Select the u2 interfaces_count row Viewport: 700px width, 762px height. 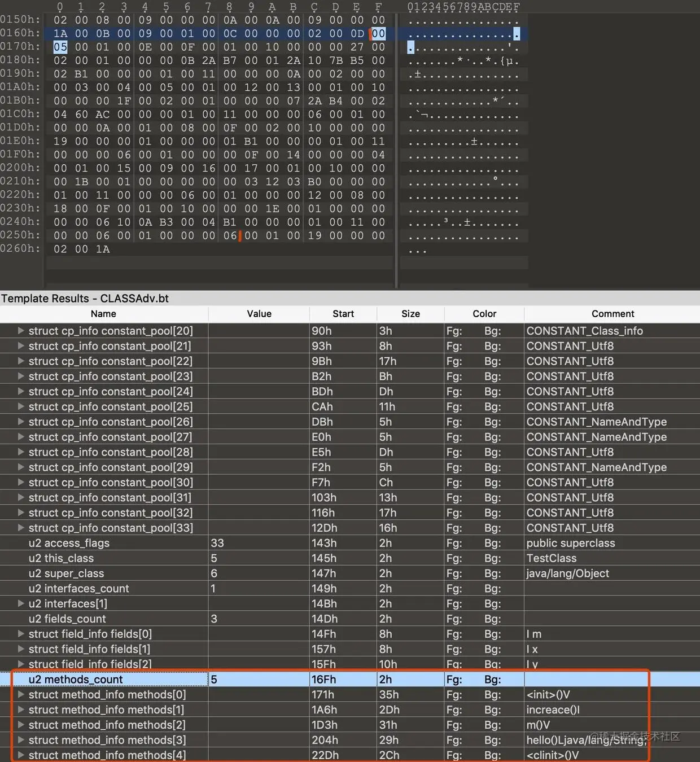[350, 589]
